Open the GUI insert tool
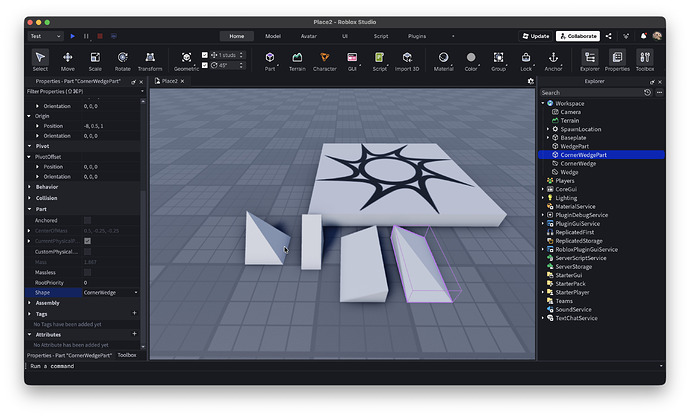This screenshot has width=690, height=416. [352, 60]
